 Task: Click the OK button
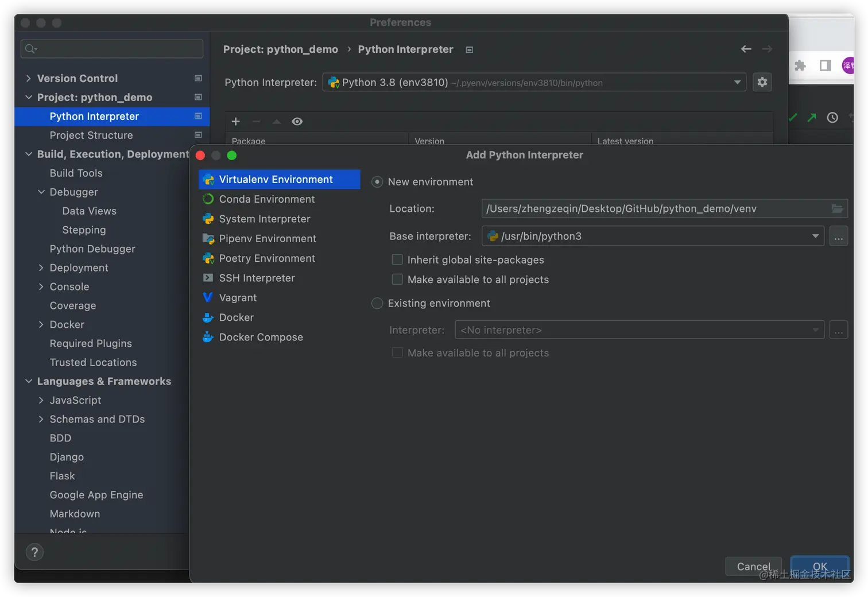pos(820,567)
